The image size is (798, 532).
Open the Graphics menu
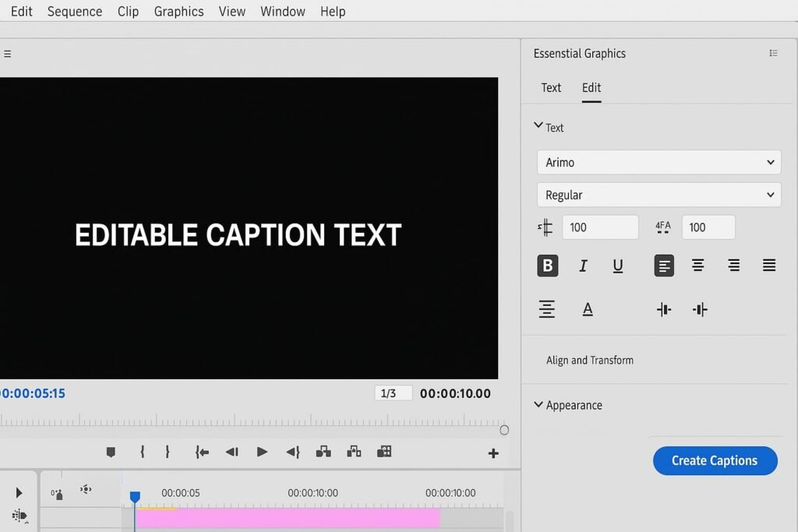(178, 12)
